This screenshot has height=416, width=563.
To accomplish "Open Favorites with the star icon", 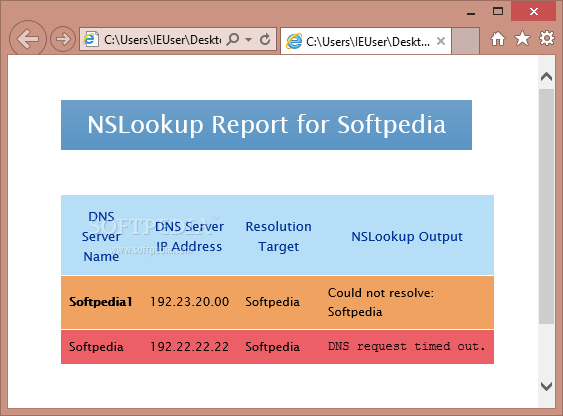I will [x=522, y=38].
